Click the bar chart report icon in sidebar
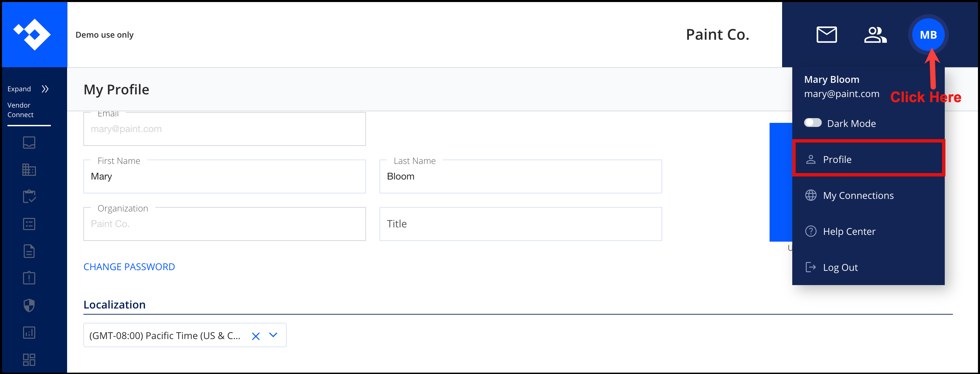 click(29, 333)
